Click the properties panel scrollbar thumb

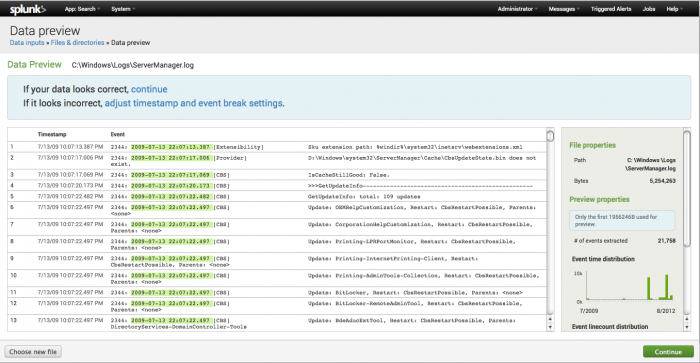[687, 188]
